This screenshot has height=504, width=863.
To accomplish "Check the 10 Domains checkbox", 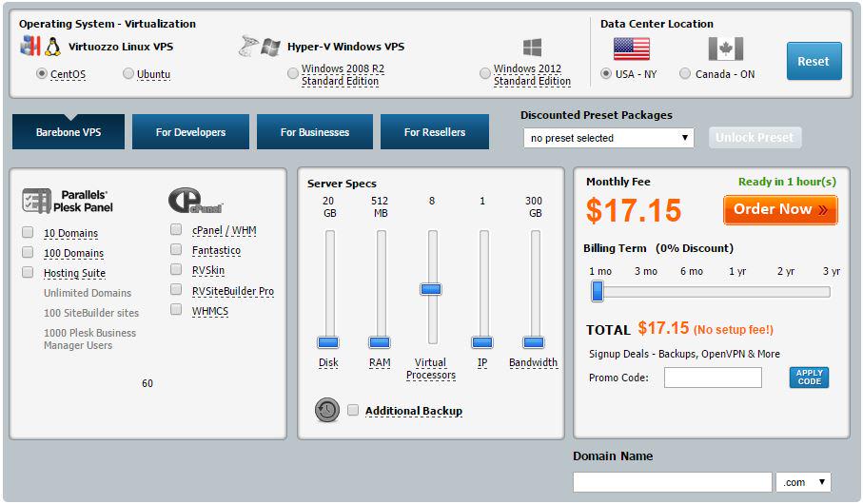I will (28, 232).
